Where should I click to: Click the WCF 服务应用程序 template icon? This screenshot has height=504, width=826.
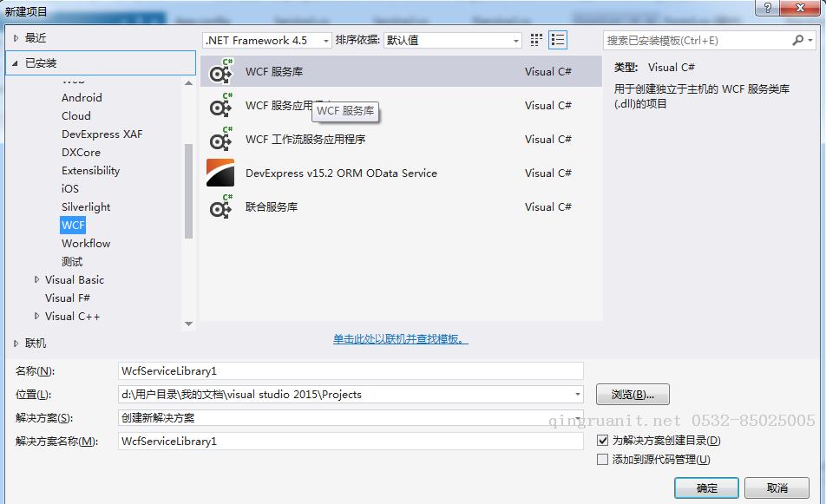[x=220, y=105]
